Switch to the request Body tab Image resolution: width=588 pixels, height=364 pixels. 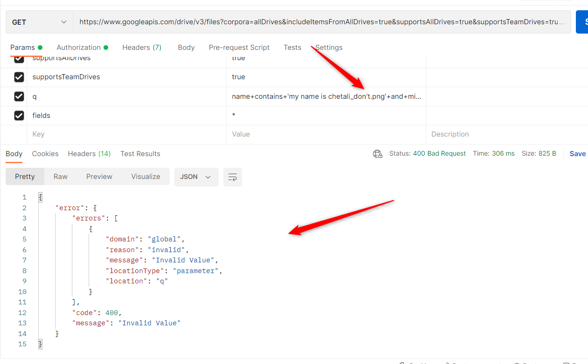[x=186, y=48]
